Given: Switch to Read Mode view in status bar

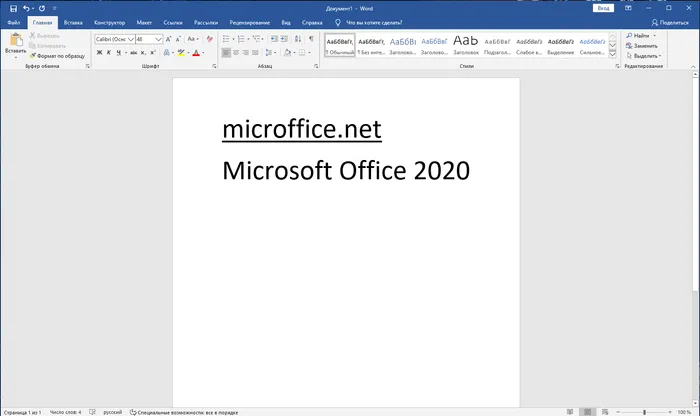Looking at the screenshot, I should [x=570, y=412].
